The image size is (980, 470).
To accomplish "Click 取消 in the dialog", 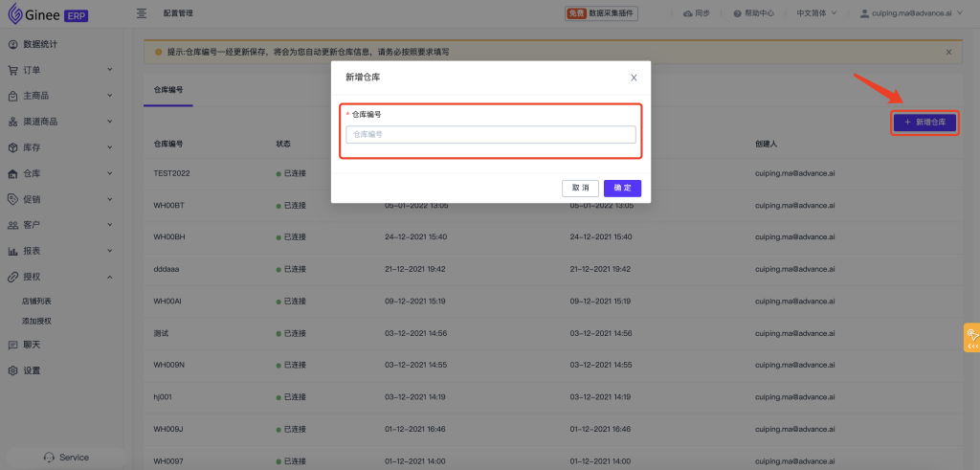I will (x=581, y=189).
